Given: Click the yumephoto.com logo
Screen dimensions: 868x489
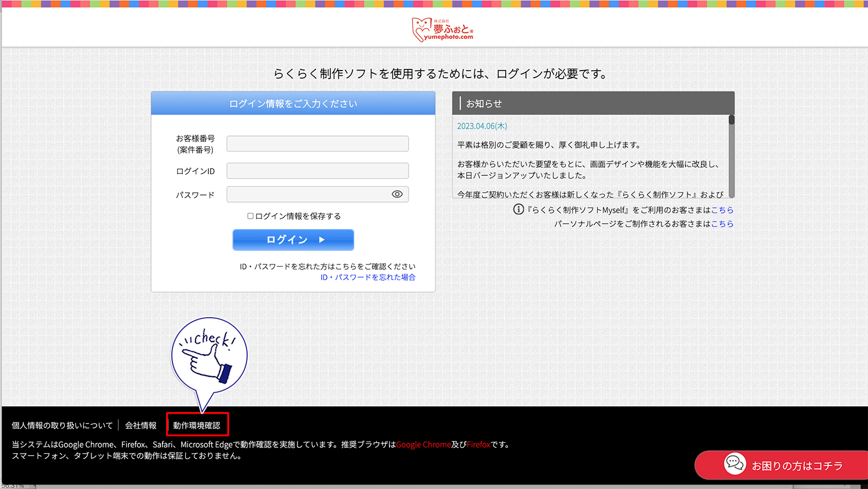Looking at the screenshot, I should click(443, 29).
